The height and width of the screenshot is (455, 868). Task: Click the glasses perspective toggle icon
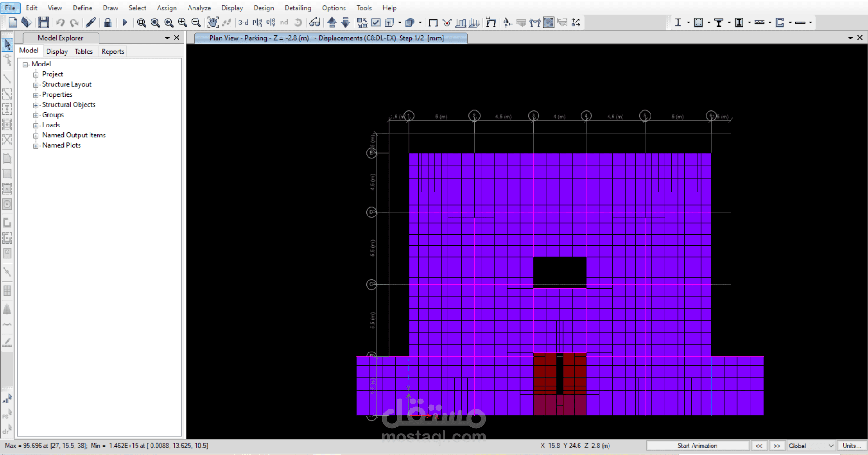click(x=315, y=22)
